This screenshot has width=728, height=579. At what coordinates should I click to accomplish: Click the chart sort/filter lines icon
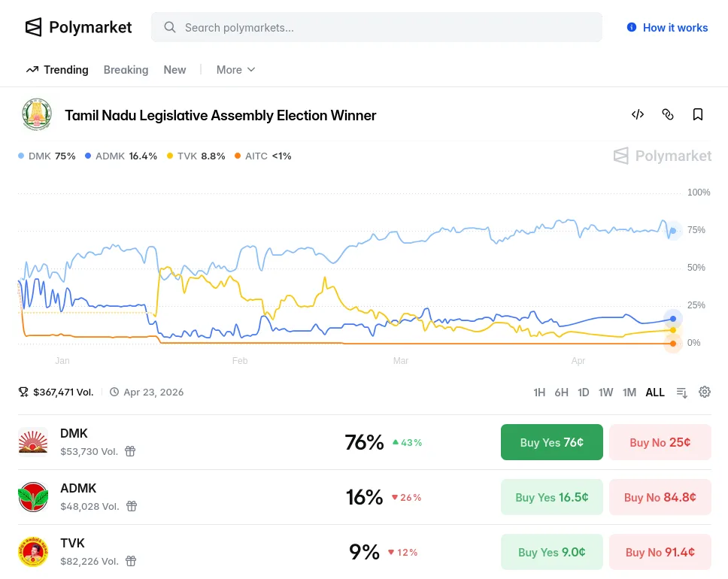[x=682, y=392]
